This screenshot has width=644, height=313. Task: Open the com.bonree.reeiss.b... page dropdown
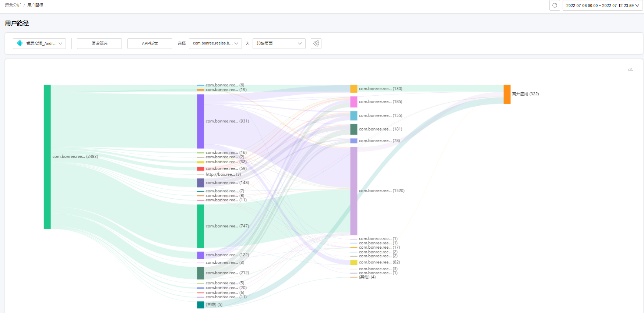tap(215, 43)
